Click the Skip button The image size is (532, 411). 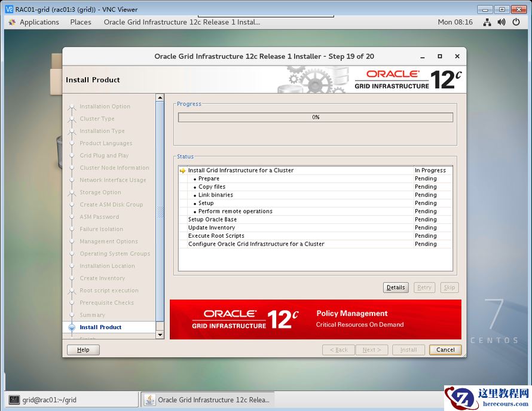pos(450,287)
